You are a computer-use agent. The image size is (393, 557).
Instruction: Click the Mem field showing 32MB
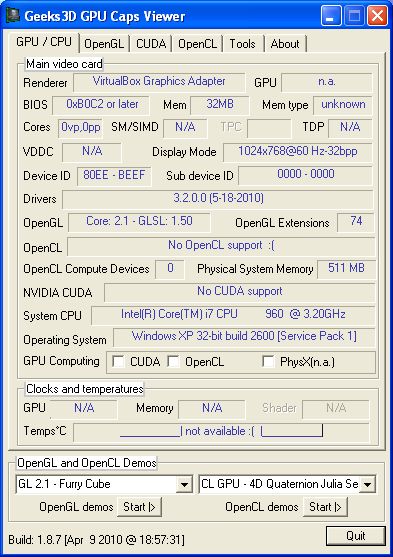[220, 105]
